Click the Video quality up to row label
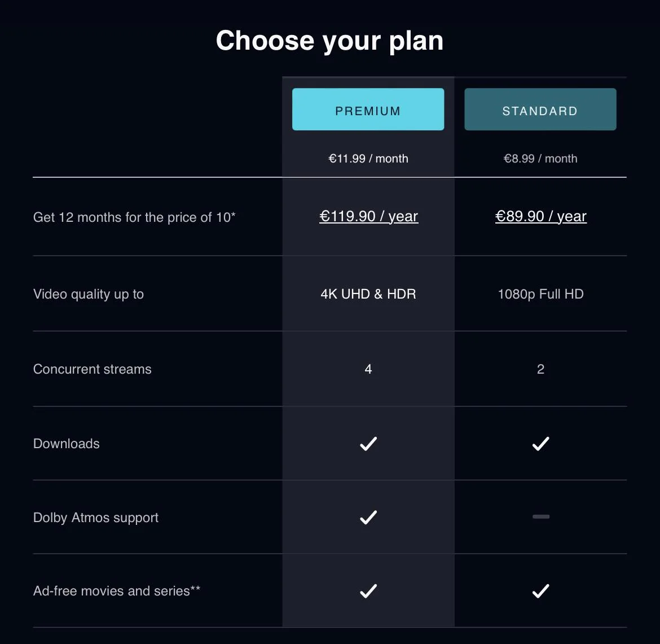The width and height of the screenshot is (660, 644). 88,294
